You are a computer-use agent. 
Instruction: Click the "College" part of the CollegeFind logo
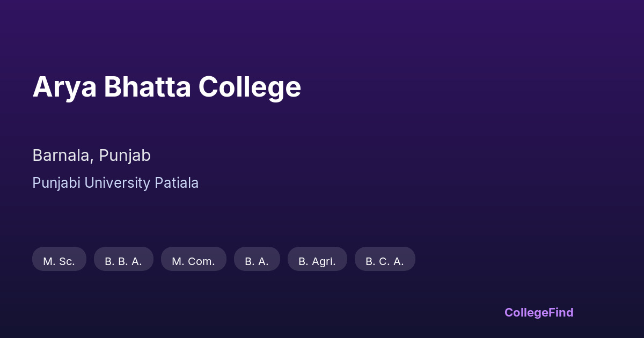coord(526,312)
